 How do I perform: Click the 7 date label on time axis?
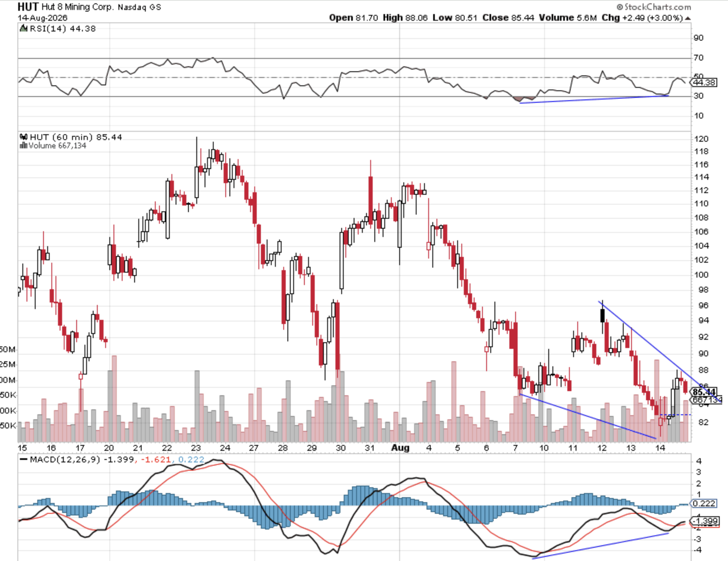coord(516,448)
